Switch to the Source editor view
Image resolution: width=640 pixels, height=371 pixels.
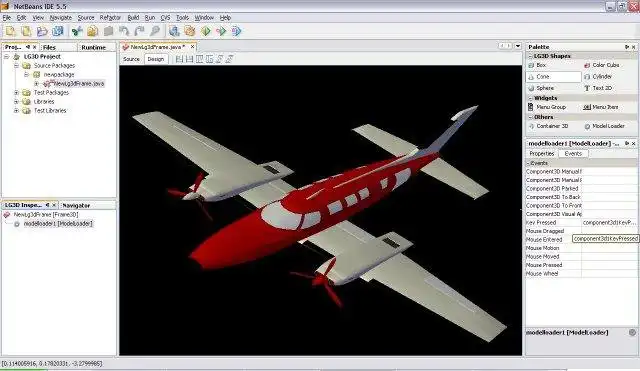click(x=131, y=59)
